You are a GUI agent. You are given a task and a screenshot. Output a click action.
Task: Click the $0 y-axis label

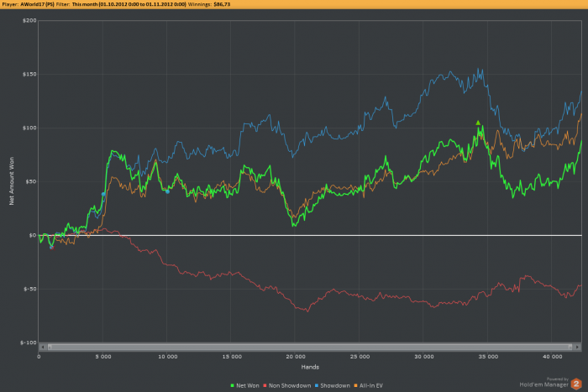[33, 235]
